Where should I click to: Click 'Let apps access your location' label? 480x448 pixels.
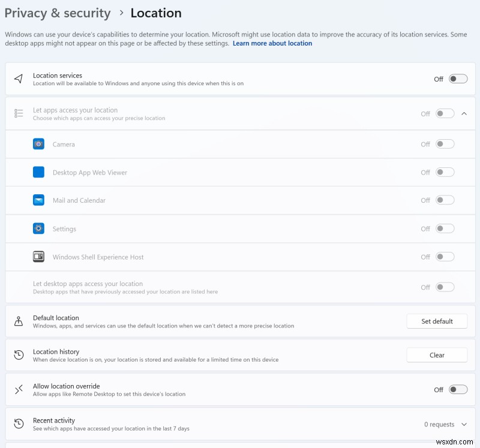pos(76,110)
